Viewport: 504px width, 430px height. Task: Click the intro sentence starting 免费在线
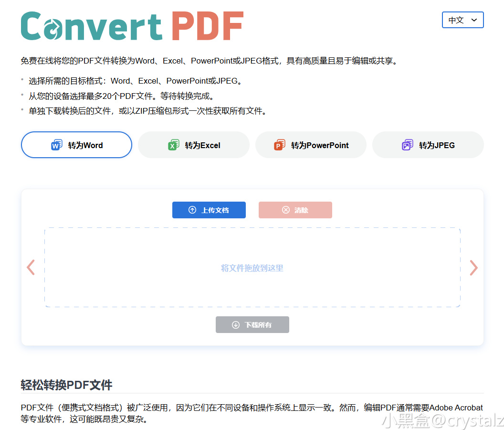[x=210, y=61]
